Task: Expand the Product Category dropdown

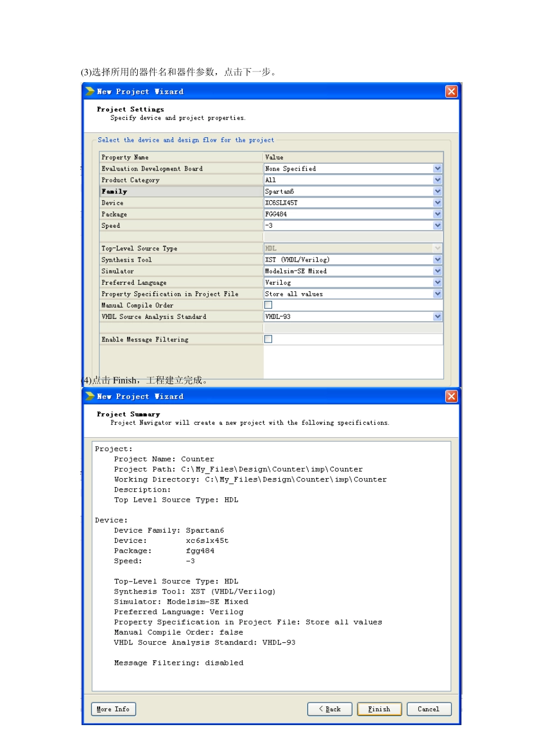Action: [x=437, y=180]
